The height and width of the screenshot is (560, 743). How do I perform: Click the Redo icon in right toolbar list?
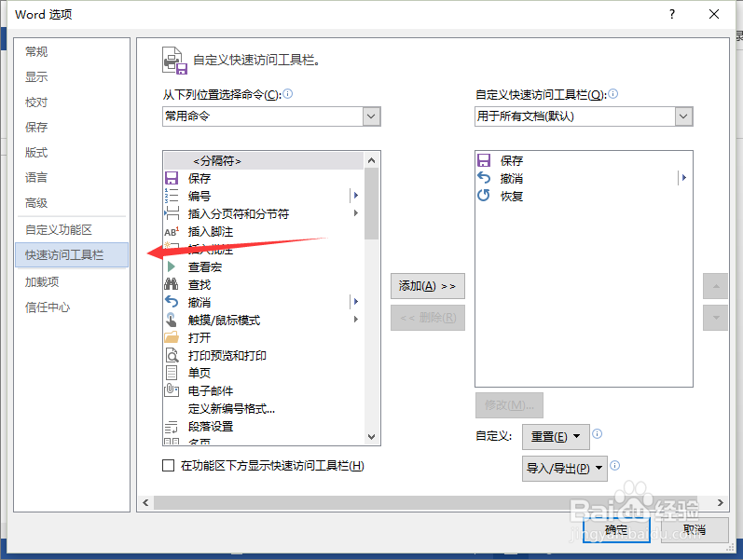point(484,195)
